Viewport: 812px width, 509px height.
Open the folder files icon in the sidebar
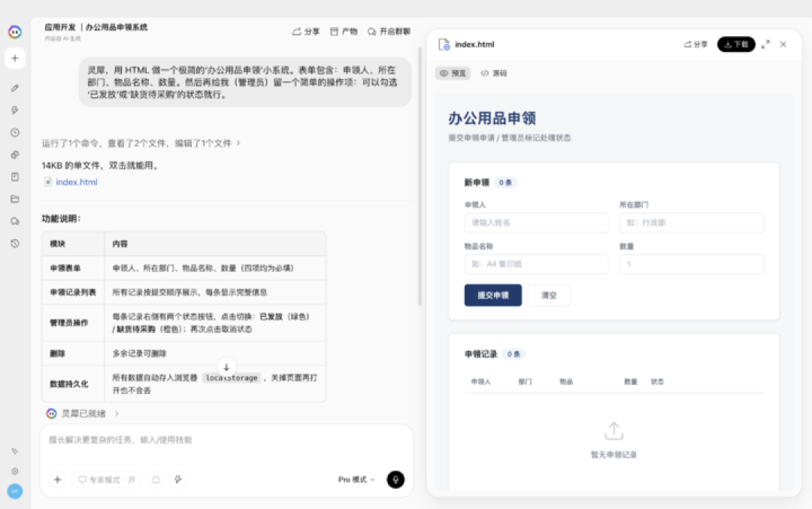coord(15,198)
